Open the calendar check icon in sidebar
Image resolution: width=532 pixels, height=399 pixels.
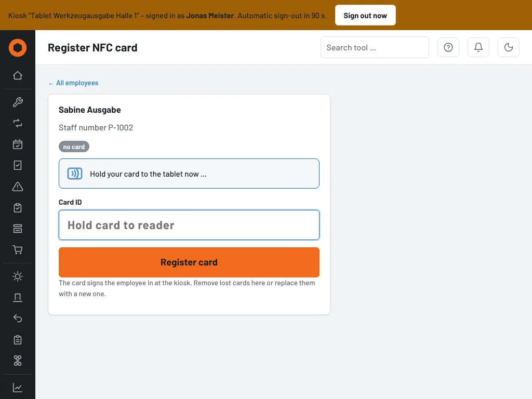click(18, 144)
